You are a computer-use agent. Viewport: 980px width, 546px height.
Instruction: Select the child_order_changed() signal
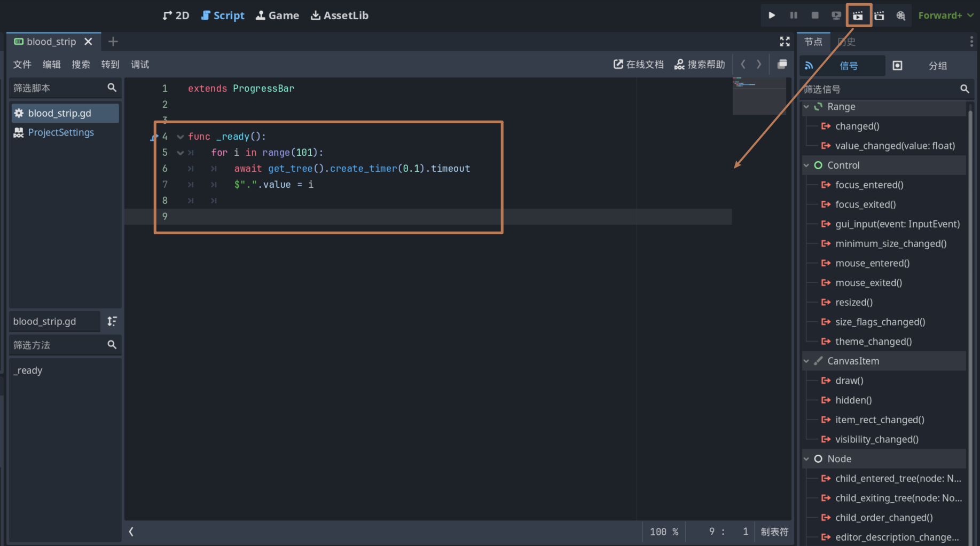884,518
